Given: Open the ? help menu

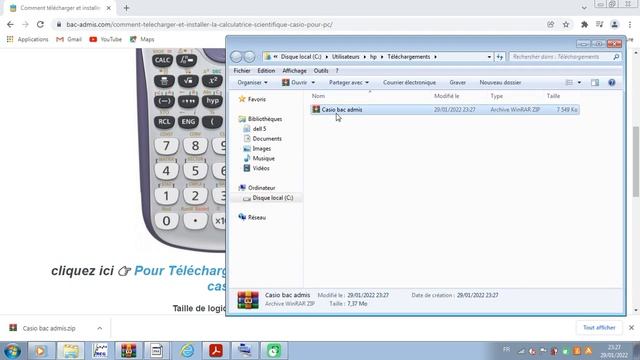Looking at the screenshot, I should point(337,71).
